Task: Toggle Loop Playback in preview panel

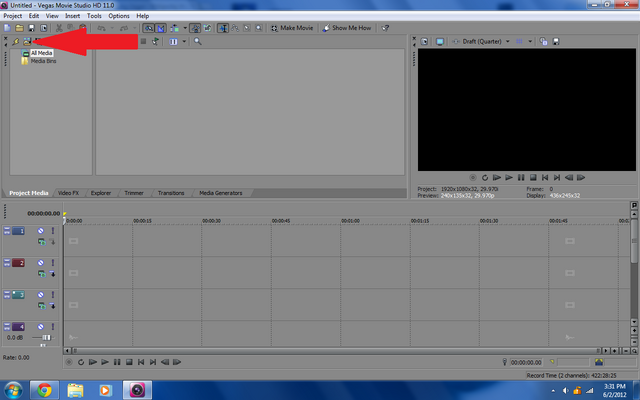Action: coord(485,178)
